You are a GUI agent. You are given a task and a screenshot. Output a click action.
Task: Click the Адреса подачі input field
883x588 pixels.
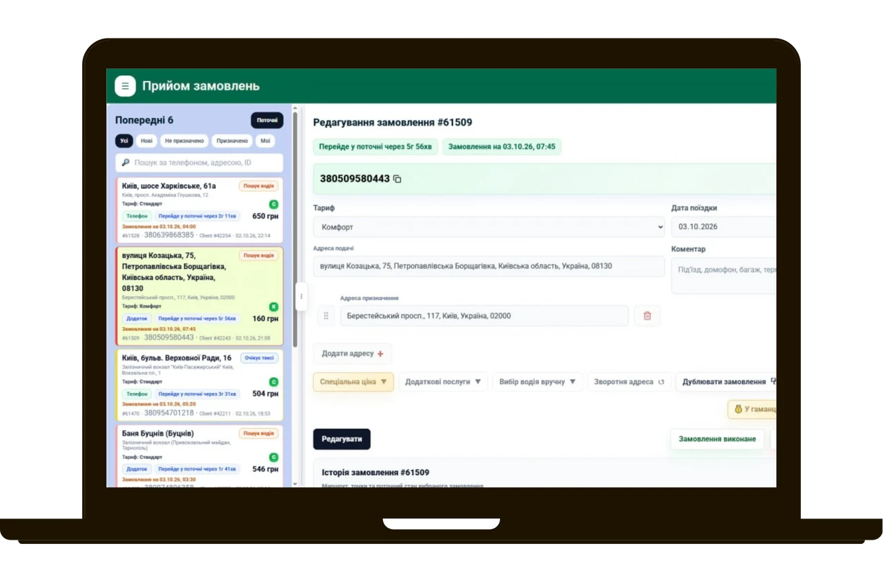point(489,266)
